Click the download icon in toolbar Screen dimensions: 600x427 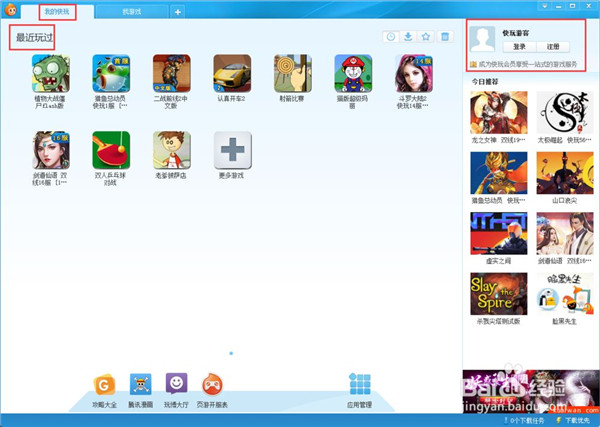coord(408,37)
